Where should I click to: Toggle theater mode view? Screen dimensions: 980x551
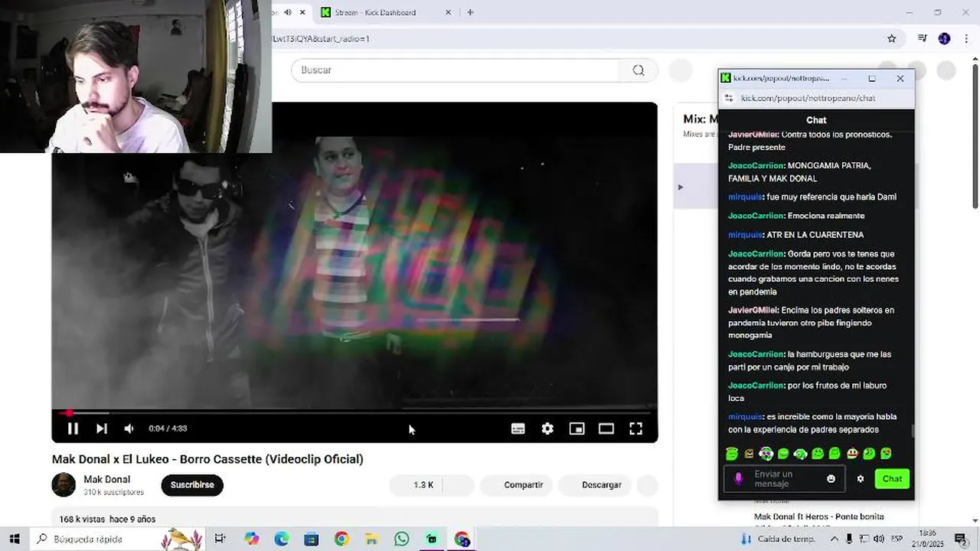606,429
